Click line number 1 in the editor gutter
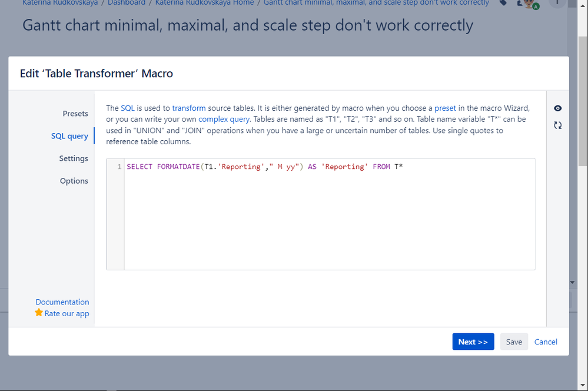Viewport: 588px width, 391px height. 119,167
